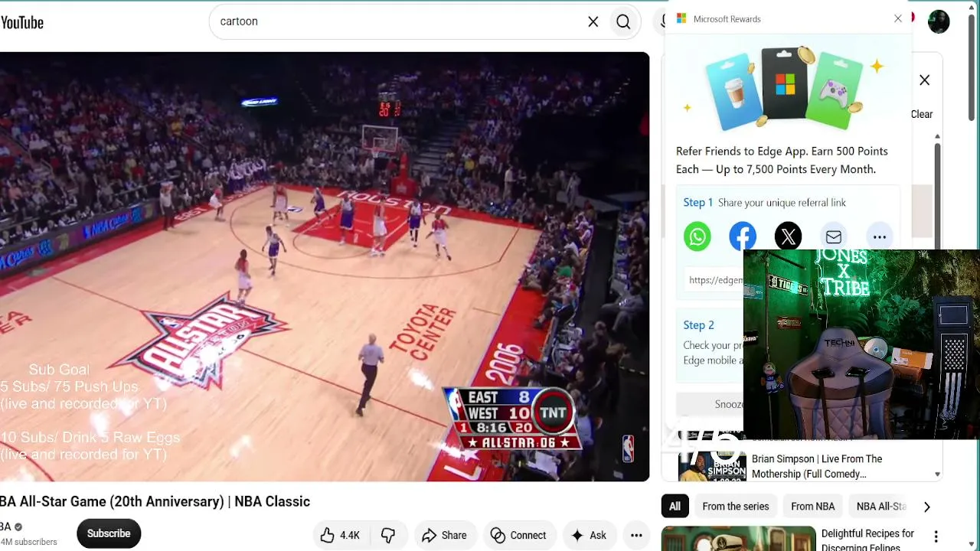Dislike the video with thumbs down
The image size is (980, 551).
[x=388, y=535]
